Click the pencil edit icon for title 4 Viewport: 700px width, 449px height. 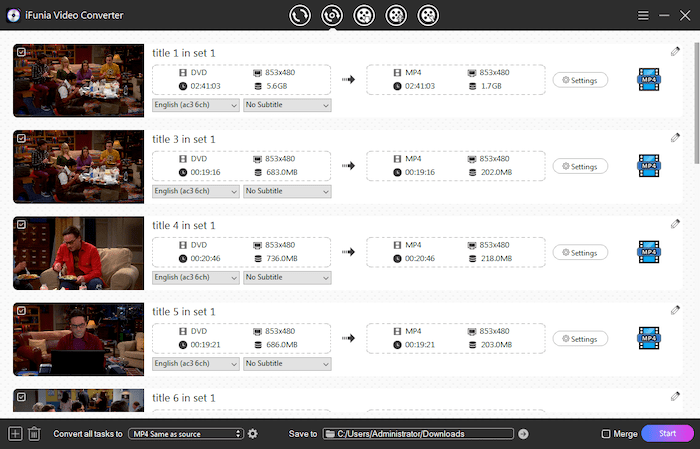point(675,224)
